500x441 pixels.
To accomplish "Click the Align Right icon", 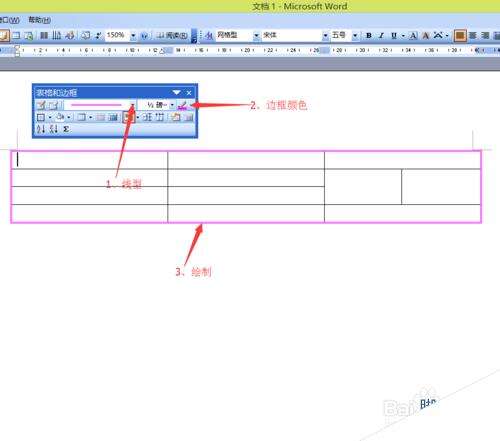I will tap(485, 35).
